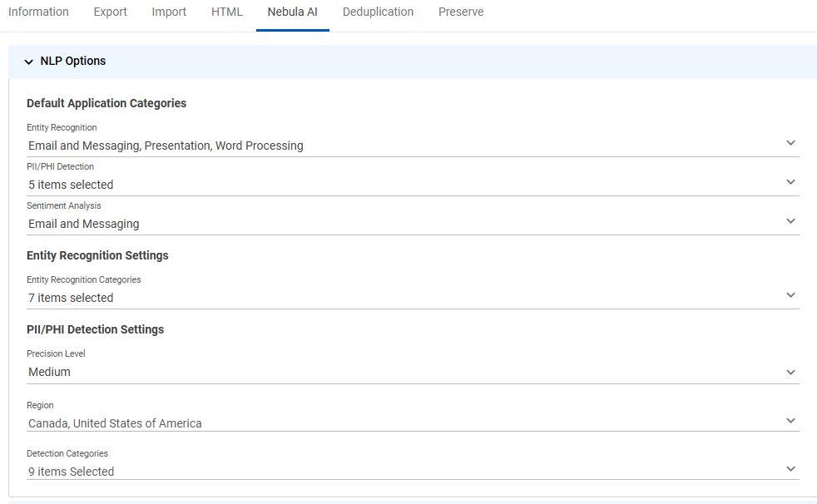
Task: Open the Entity Recognition dropdown arrow
Action: click(x=790, y=143)
